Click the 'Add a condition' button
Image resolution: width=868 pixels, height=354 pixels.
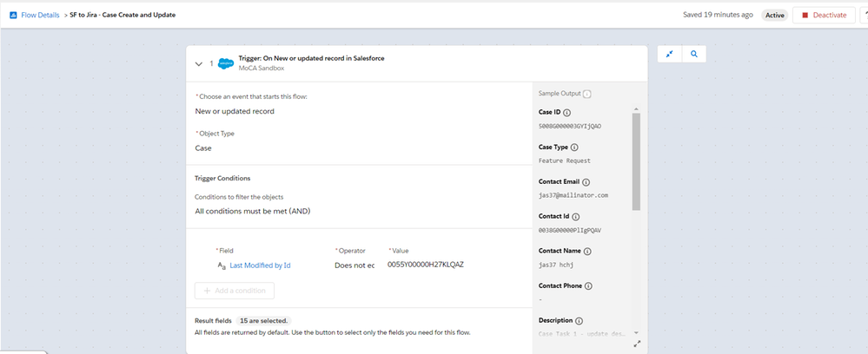(235, 291)
